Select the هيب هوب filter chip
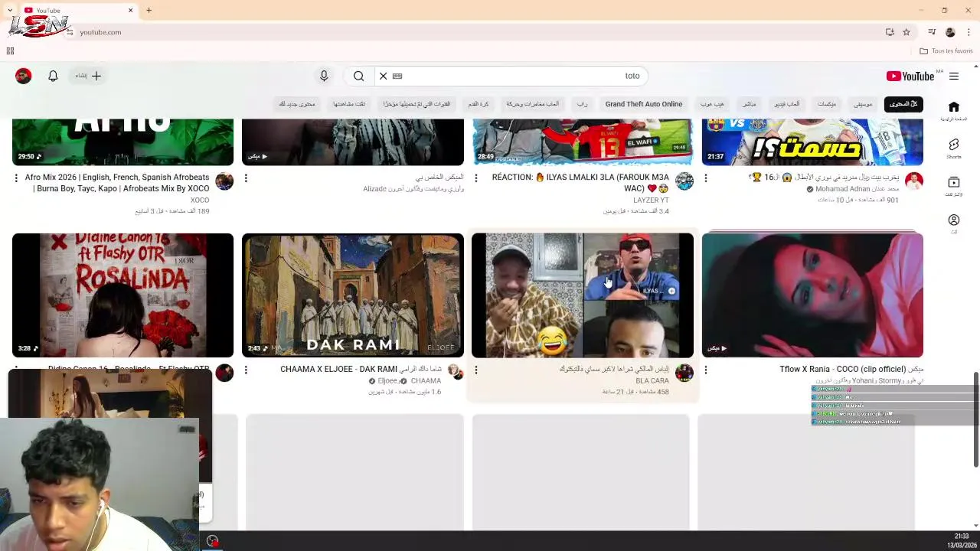Screen dimensions: 980x551 click(x=712, y=104)
